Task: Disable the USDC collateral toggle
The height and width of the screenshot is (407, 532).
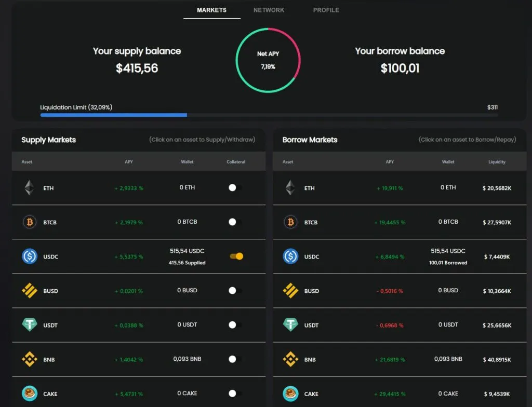Action: 236,256
